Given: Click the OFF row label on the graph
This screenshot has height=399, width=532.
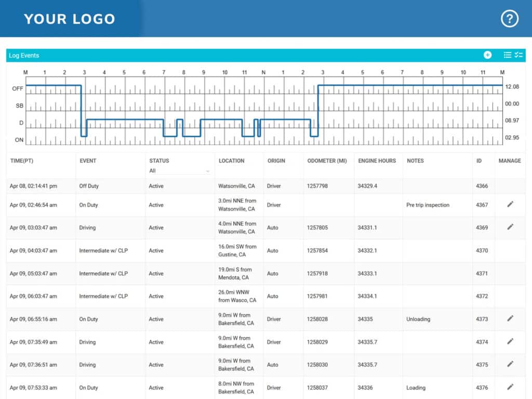Looking at the screenshot, I should (18, 88).
